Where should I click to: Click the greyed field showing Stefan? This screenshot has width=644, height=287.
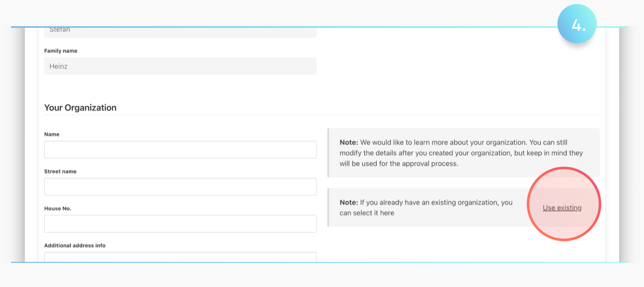180,32
